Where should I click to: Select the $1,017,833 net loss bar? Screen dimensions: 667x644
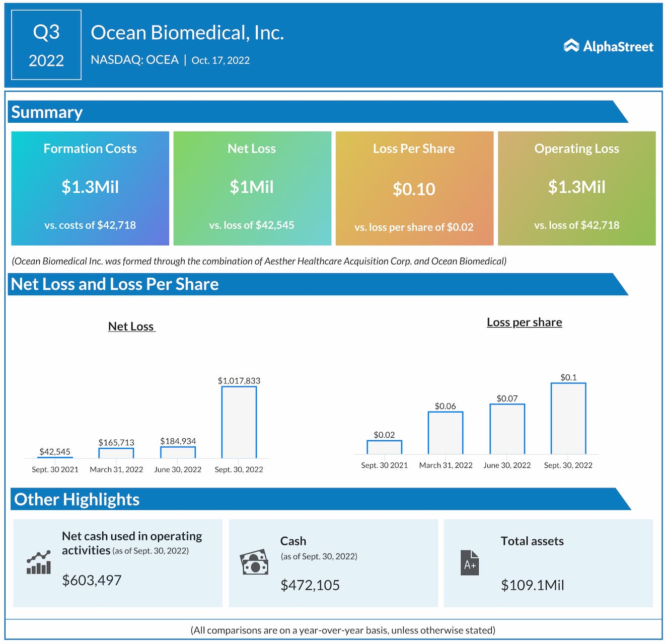click(239, 422)
